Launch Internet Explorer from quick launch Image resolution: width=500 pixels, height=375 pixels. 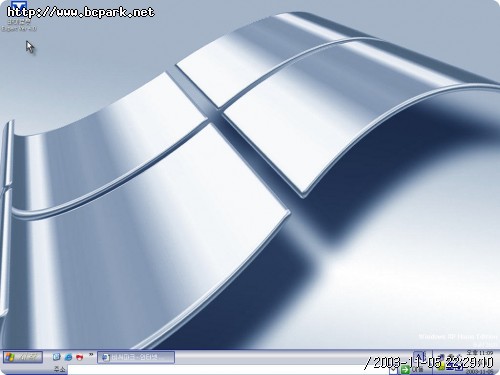(x=68, y=357)
